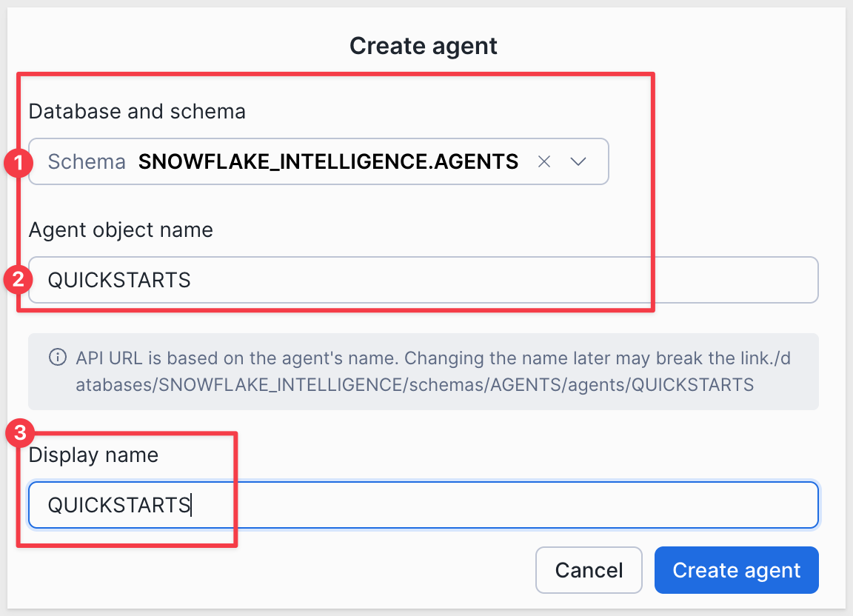Click the gray "Schema" prefix in the selector
The width and height of the screenshot is (853, 616).
[87, 161]
